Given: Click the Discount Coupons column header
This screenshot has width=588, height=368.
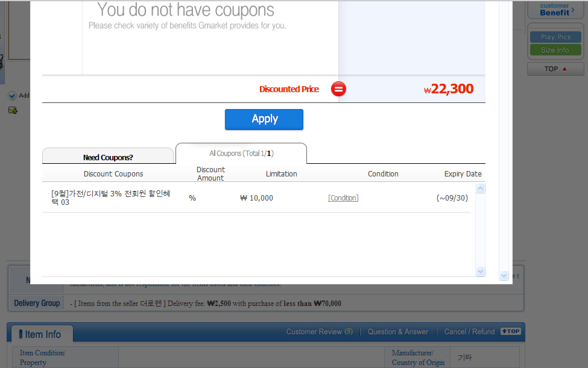Looking at the screenshot, I should pyautogui.click(x=113, y=174).
